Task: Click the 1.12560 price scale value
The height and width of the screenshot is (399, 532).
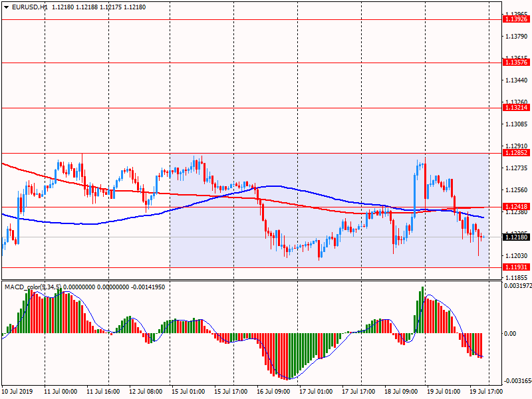Action: pyautogui.click(x=517, y=190)
